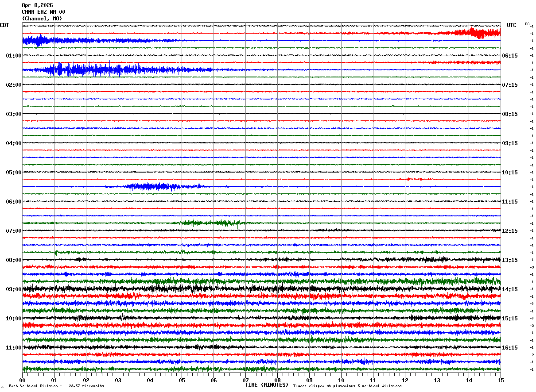Click the minute 15 tick label
Image resolution: width=536 pixels, height=392 pixels.
501,380
